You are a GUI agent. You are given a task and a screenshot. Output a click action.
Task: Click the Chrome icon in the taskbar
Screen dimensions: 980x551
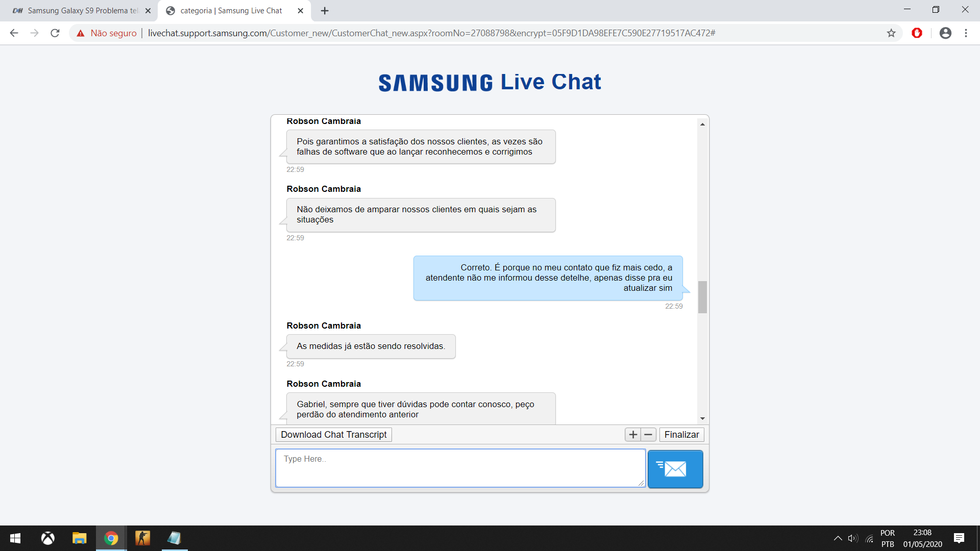click(x=111, y=538)
